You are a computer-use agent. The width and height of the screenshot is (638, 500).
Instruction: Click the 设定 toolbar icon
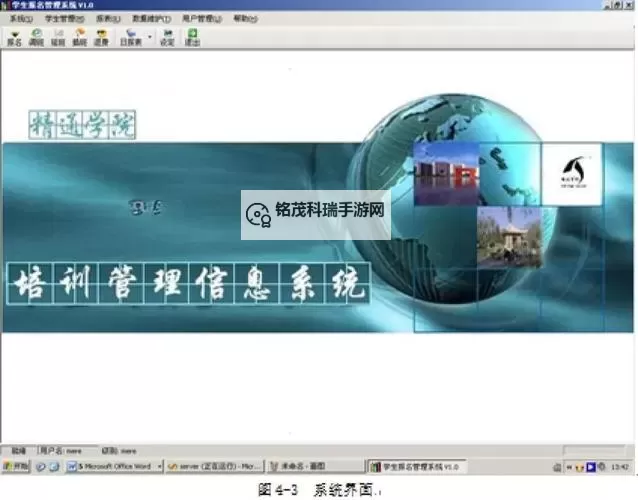(x=167, y=38)
